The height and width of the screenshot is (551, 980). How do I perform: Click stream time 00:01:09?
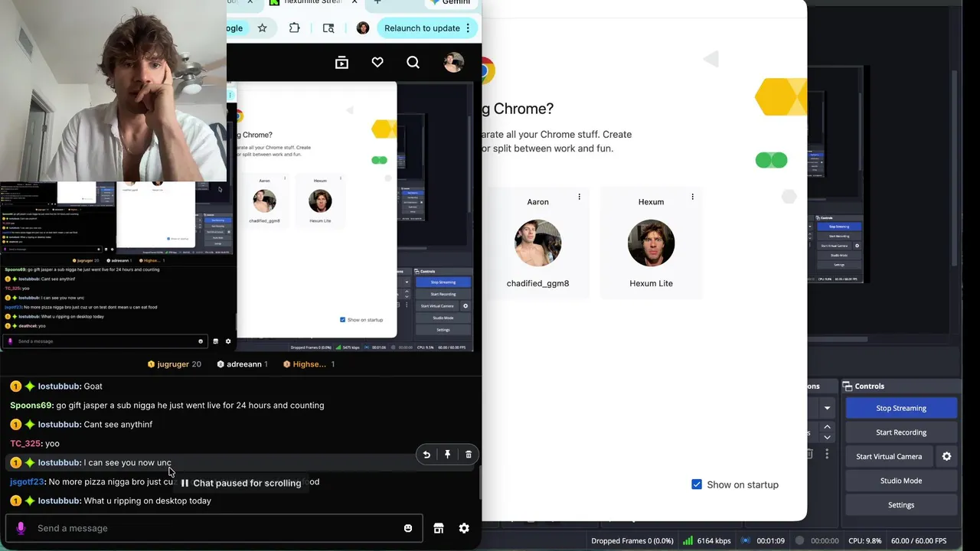[x=770, y=541]
